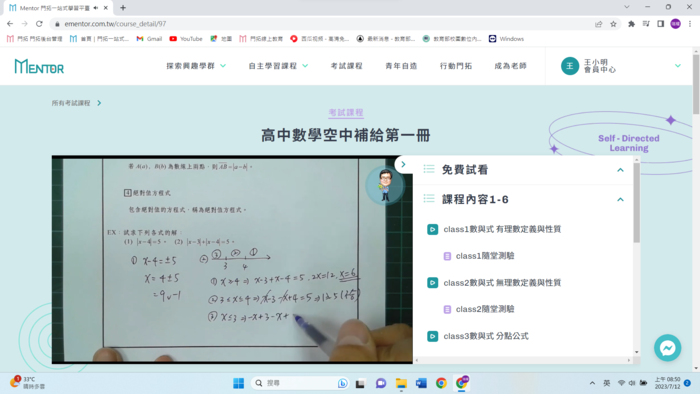Open the YouTube bookmark
The image size is (700, 394).
coord(186,39)
